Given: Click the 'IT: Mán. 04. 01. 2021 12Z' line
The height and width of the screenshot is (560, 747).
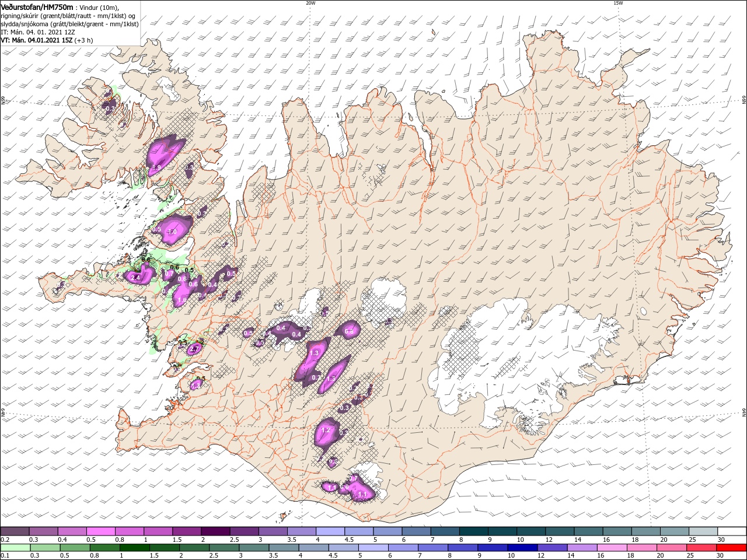Looking at the screenshot, I should click(x=38, y=32).
